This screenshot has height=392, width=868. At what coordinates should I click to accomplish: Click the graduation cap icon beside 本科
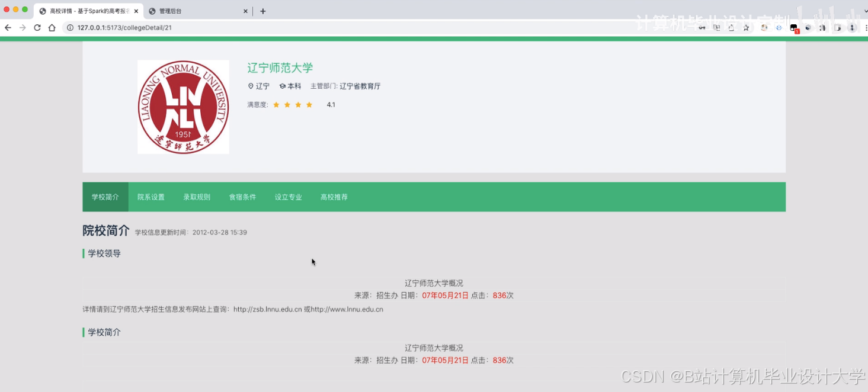[x=284, y=85]
